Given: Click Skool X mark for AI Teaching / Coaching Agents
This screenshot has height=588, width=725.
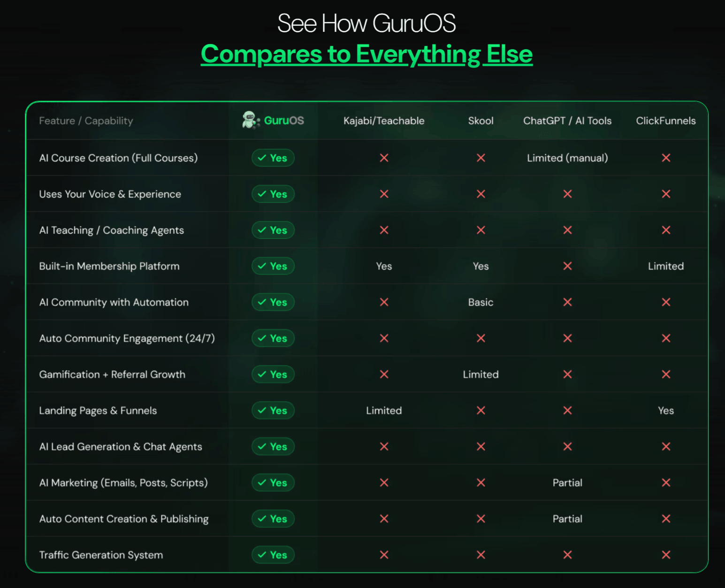Looking at the screenshot, I should [x=481, y=230].
